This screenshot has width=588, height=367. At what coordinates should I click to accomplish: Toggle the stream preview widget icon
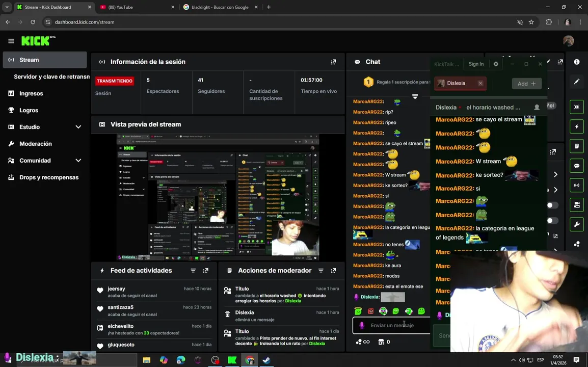click(x=576, y=107)
